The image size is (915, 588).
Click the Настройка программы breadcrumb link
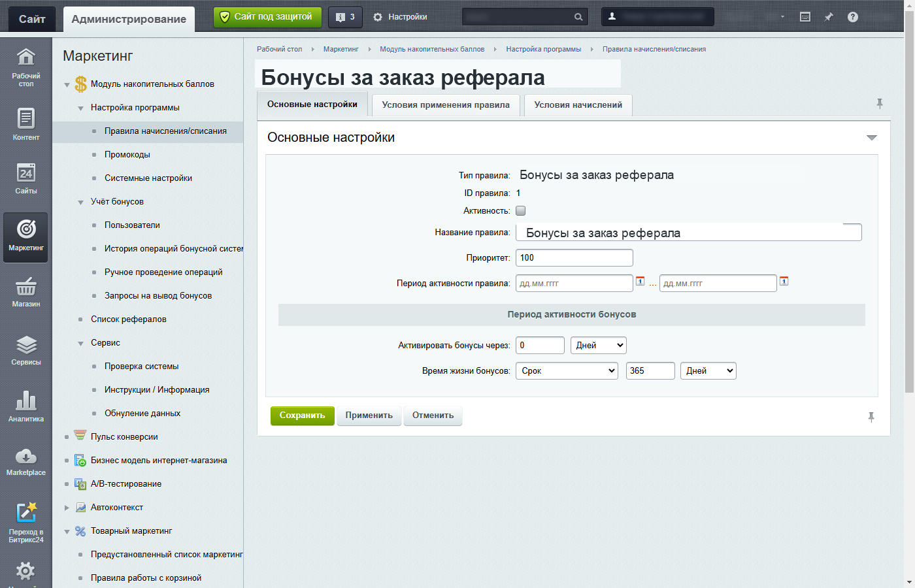point(543,49)
